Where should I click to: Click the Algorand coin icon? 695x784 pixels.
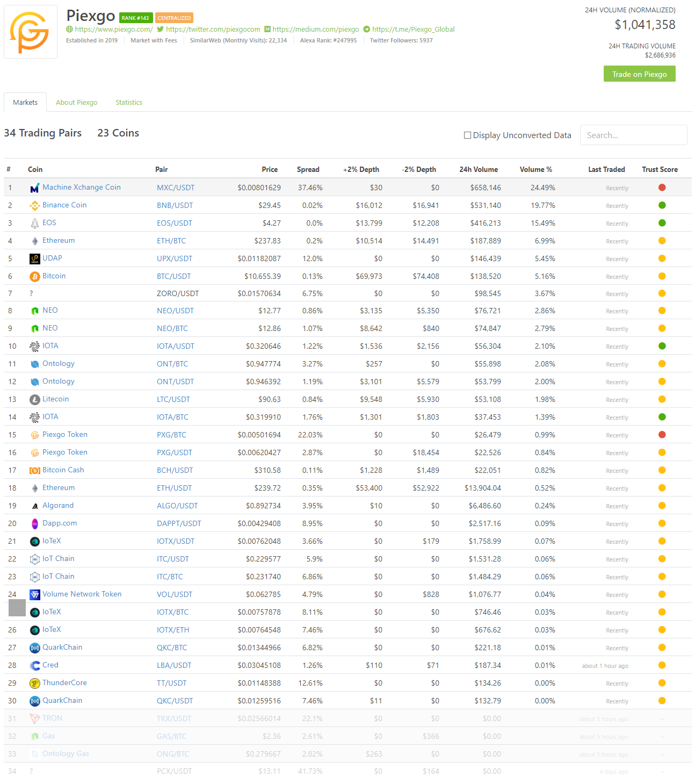pyautogui.click(x=35, y=506)
